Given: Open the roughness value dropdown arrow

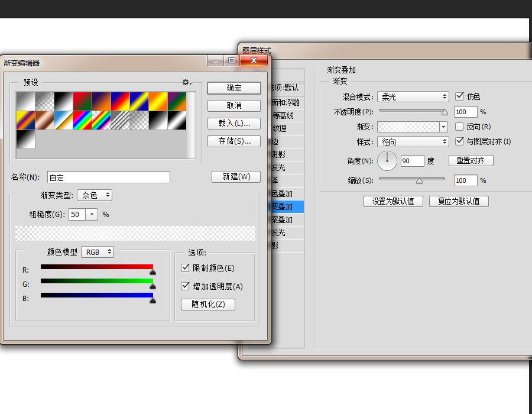Looking at the screenshot, I should tap(92, 215).
